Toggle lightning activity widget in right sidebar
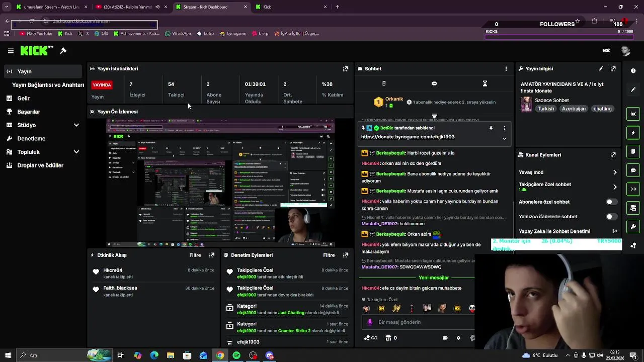The height and width of the screenshot is (362, 644). 633,133
